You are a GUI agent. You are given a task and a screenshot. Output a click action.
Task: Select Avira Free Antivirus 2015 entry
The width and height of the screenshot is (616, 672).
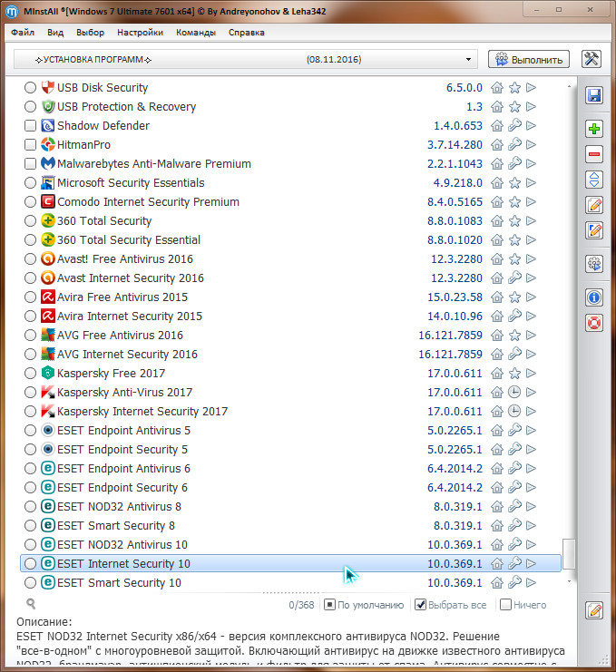[x=290, y=297]
